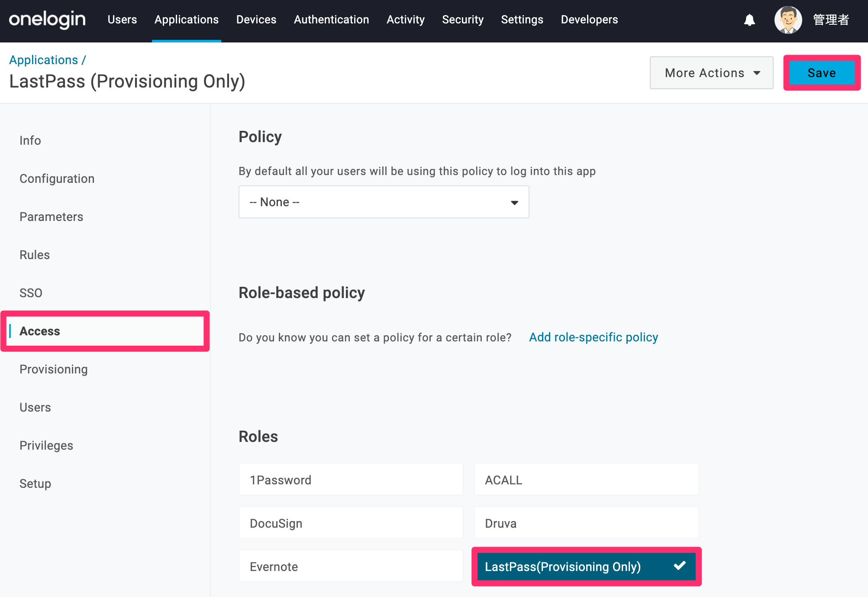Open the SSO tab
The height and width of the screenshot is (597, 868).
coord(31,293)
